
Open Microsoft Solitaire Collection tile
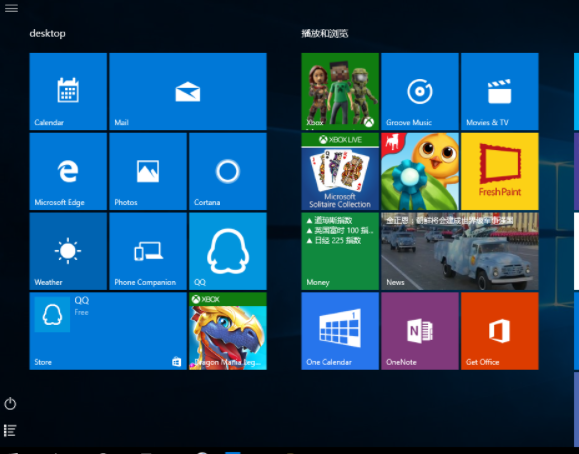tap(340, 171)
